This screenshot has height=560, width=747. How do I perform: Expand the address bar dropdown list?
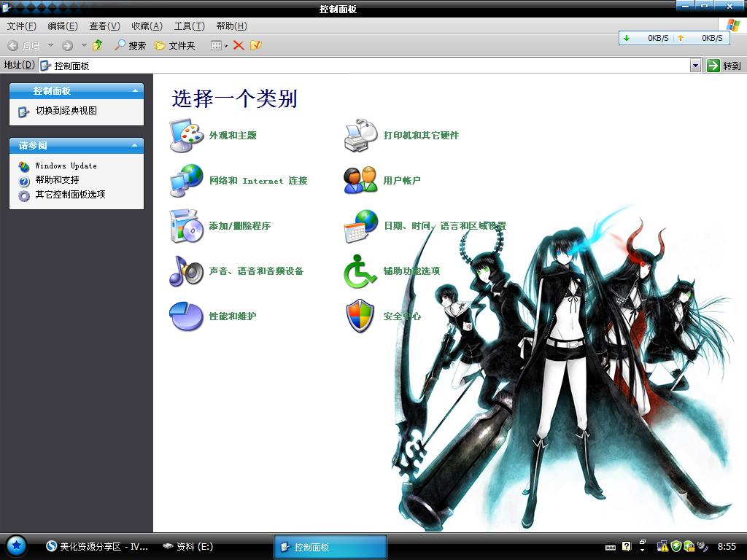click(x=695, y=66)
